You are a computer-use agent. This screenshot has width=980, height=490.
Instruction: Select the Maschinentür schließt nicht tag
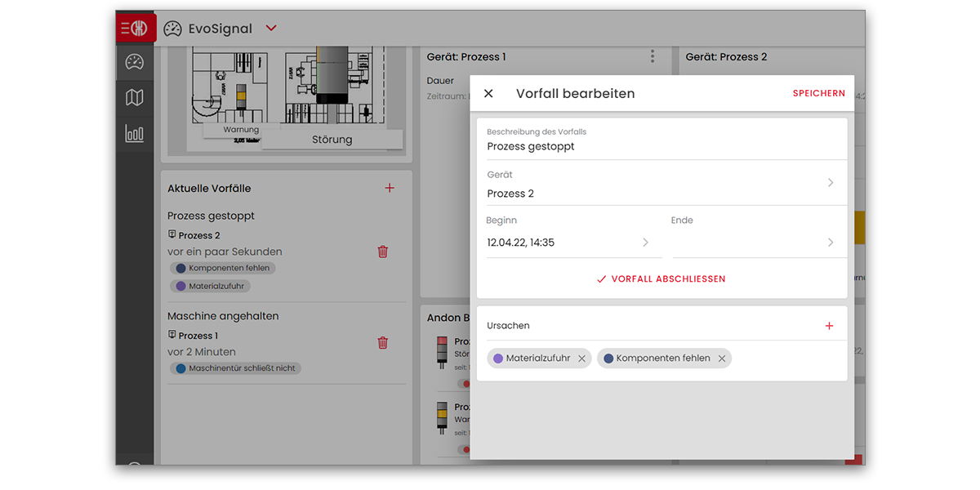(237, 368)
